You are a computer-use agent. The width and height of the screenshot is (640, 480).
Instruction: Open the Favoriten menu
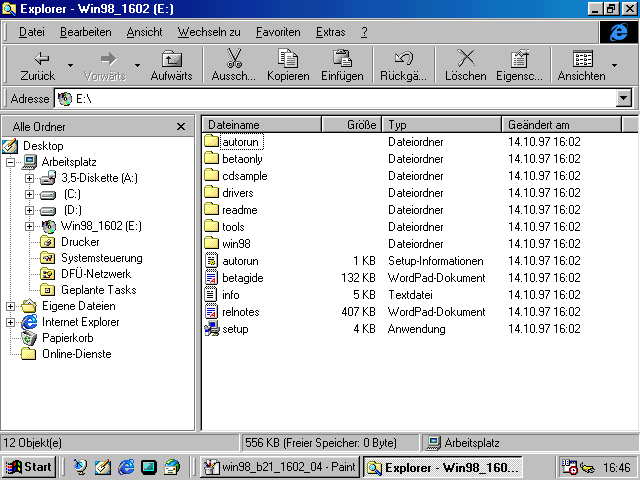pyautogui.click(x=278, y=32)
